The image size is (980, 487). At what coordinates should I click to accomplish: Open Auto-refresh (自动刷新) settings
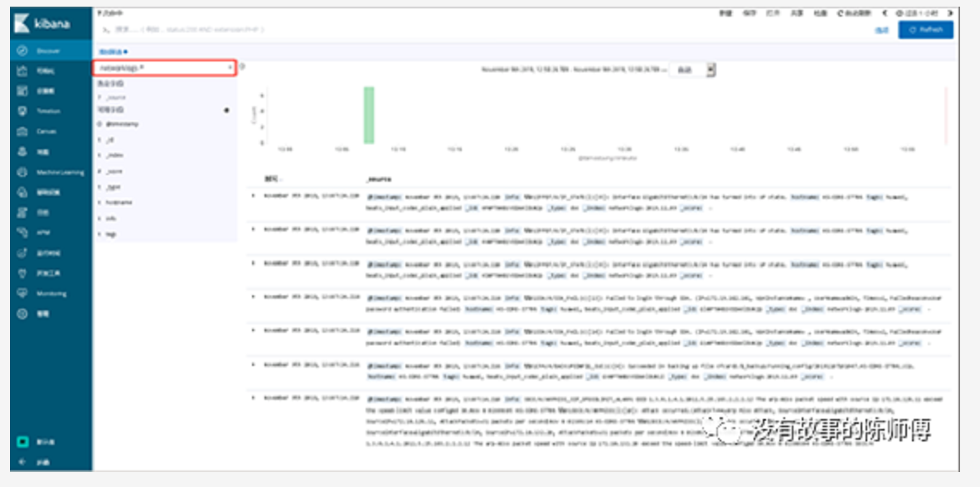click(x=854, y=13)
